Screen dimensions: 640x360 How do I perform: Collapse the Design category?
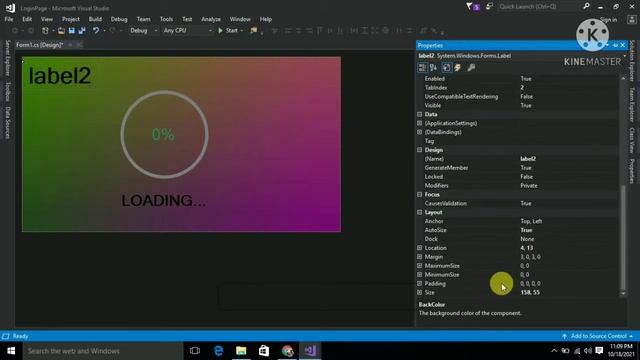point(420,150)
